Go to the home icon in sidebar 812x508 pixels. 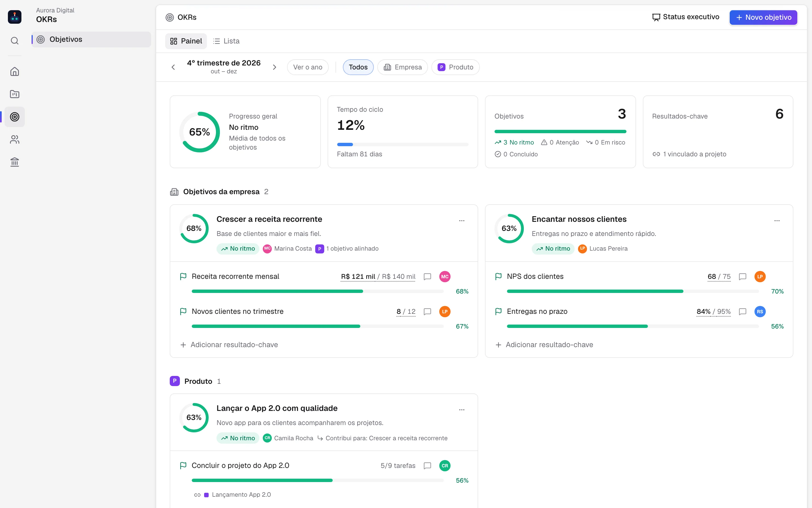tap(14, 72)
